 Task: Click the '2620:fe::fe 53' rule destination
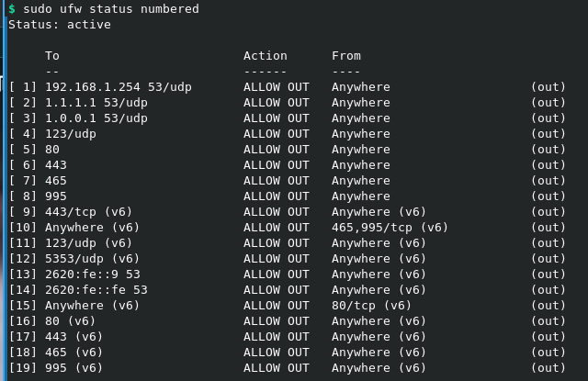96,290
